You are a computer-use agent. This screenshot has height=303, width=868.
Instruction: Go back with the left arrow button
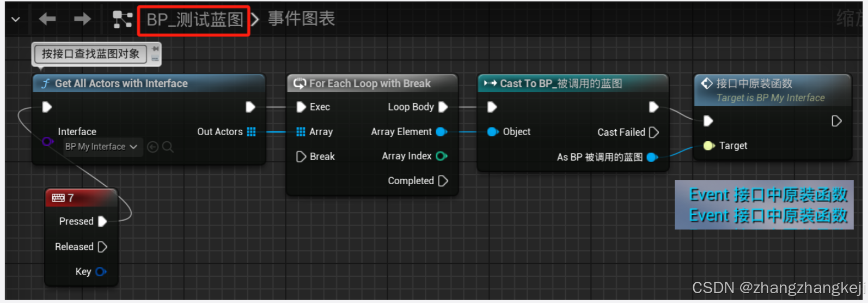[47, 20]
